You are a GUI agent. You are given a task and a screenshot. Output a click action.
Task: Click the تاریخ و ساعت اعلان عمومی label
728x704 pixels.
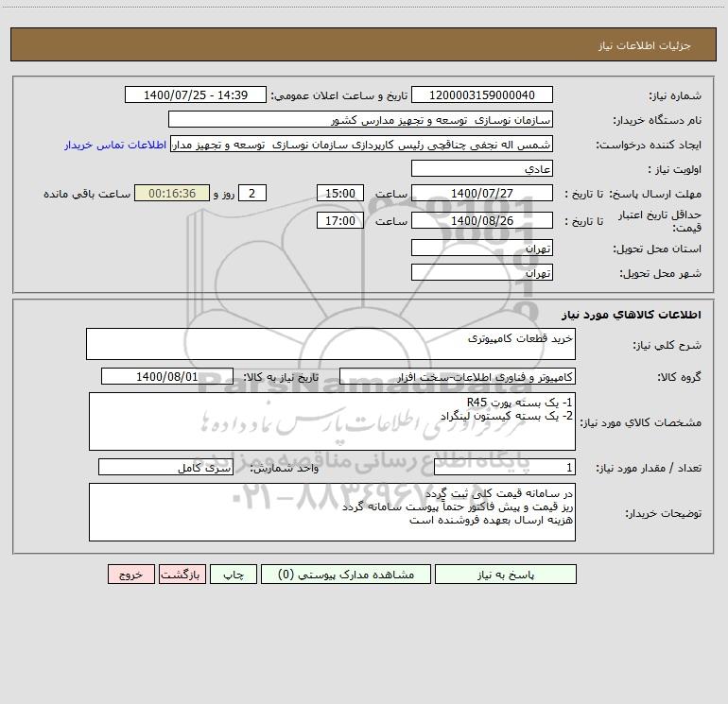click(339, 96)
